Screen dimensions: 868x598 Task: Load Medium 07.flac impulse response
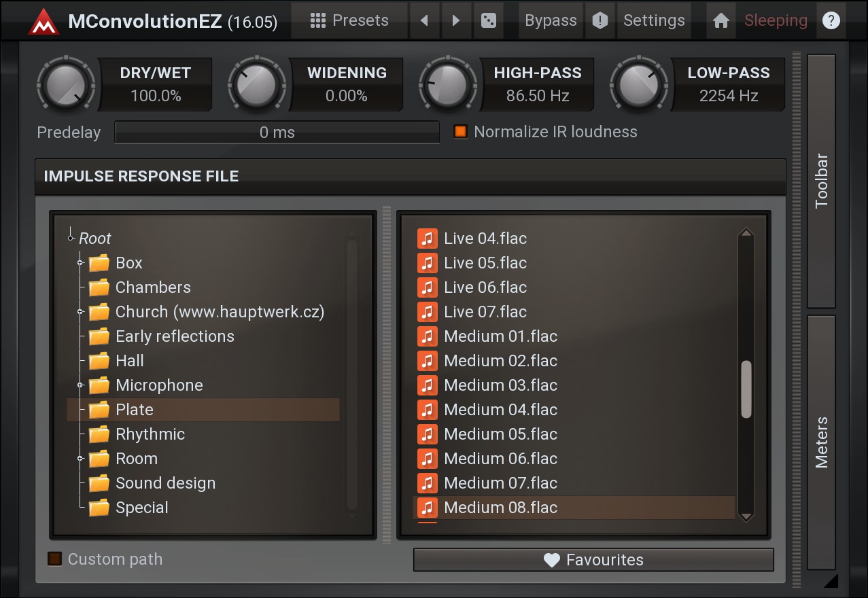pyautogui.click(x=574, y=483)
